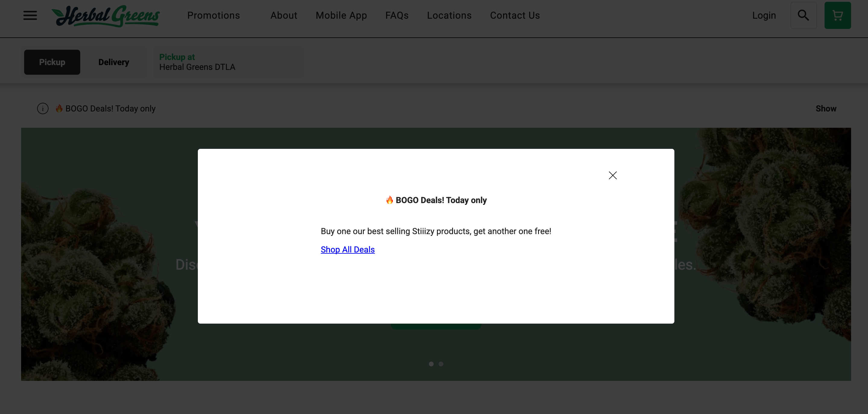Open the hamburger menu icon
This screenshot has height=414, width=868.
(x=30, y=15)
